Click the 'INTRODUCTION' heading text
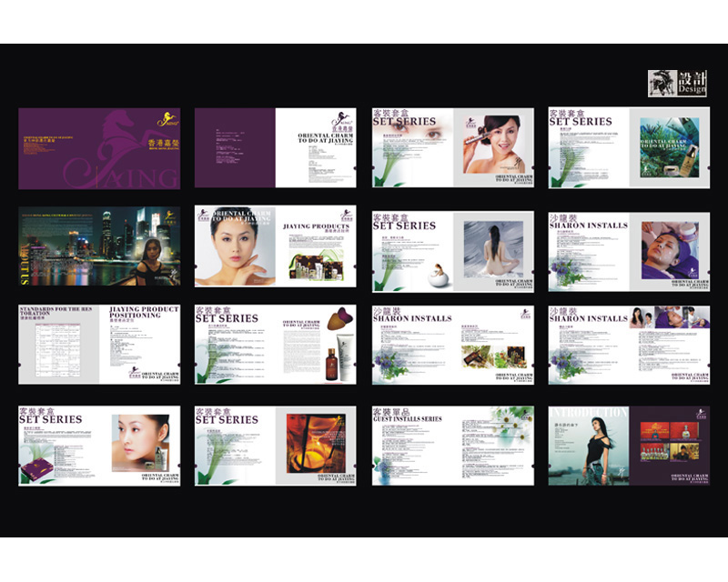This screenshot has width=728, height=582. [589, 412]
